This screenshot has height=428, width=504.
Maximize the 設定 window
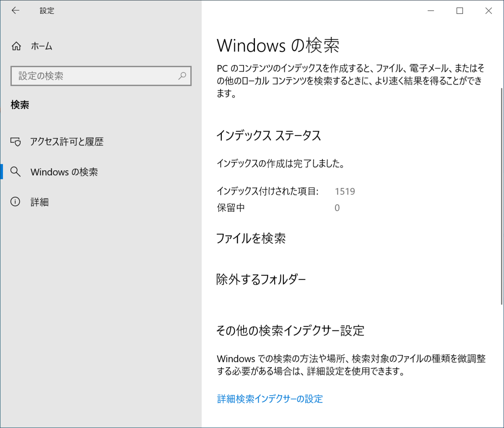coord(459,11)
